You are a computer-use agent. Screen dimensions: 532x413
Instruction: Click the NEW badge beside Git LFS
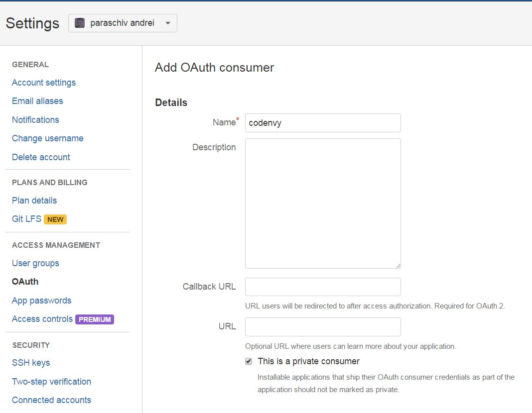click(x=55, y=219)
